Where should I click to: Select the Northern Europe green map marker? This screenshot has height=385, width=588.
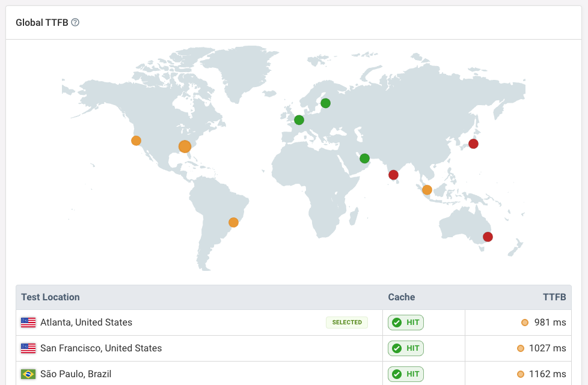[x=325, y=103]
